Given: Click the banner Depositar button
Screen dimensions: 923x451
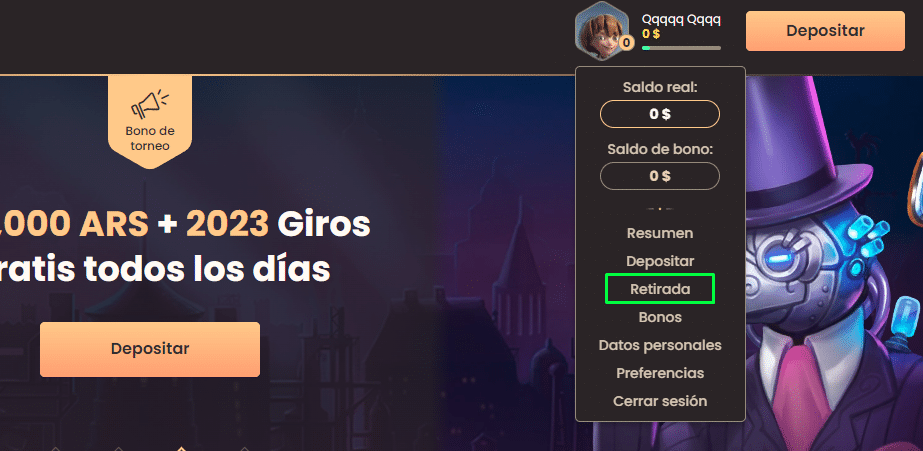Looking at the screenshot, I should pos(150,349).
